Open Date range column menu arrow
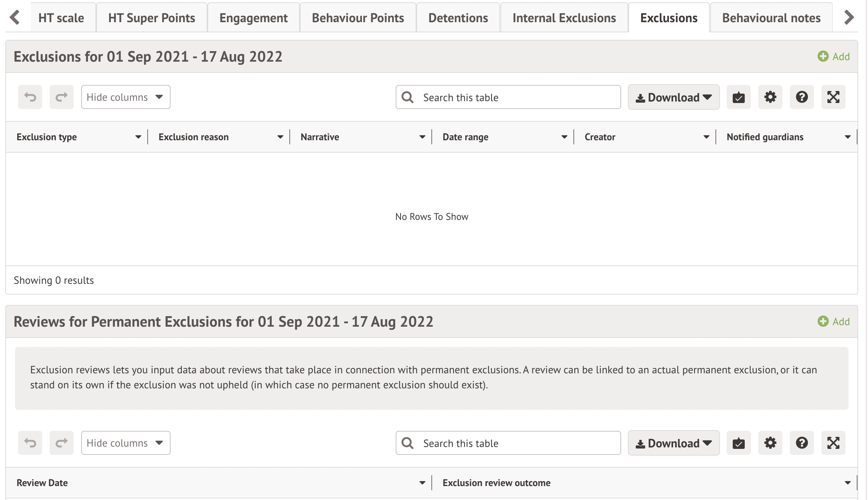The width and height of the screenshot is (868, 500). point(564,137)
